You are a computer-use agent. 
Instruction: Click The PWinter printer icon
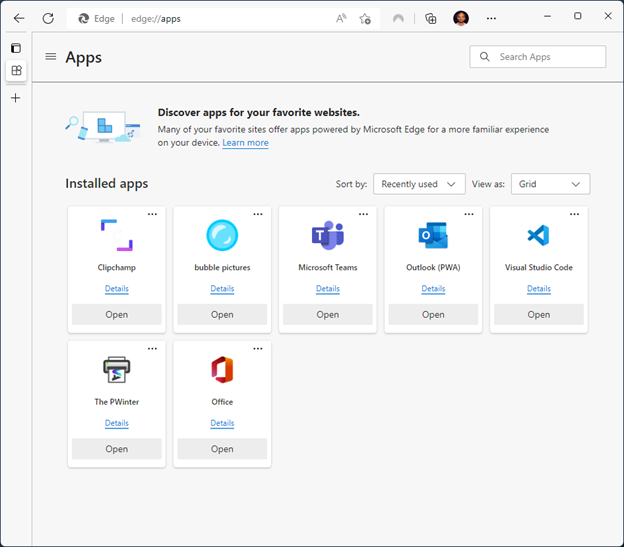pyautogui.click(x=116, y=370)
